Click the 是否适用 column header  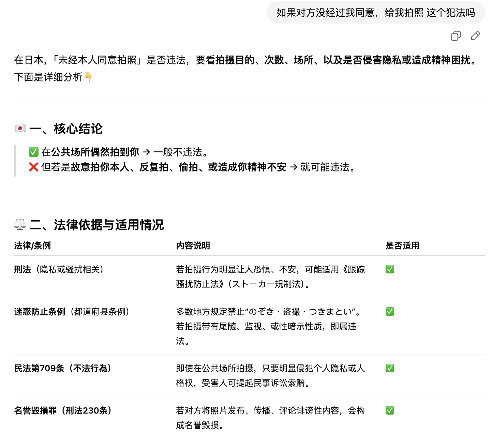(x=402, y=245)
